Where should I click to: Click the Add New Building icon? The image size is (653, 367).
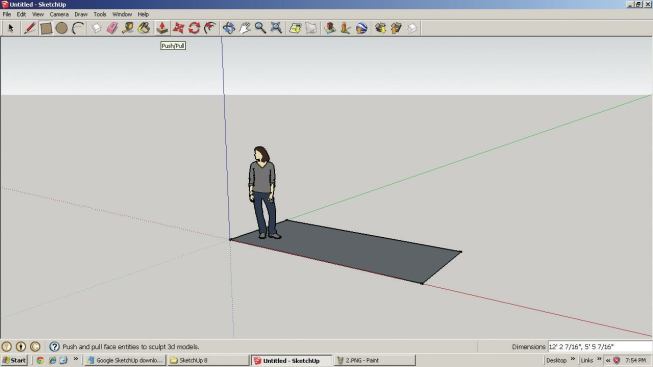click(x=330, y=28)
